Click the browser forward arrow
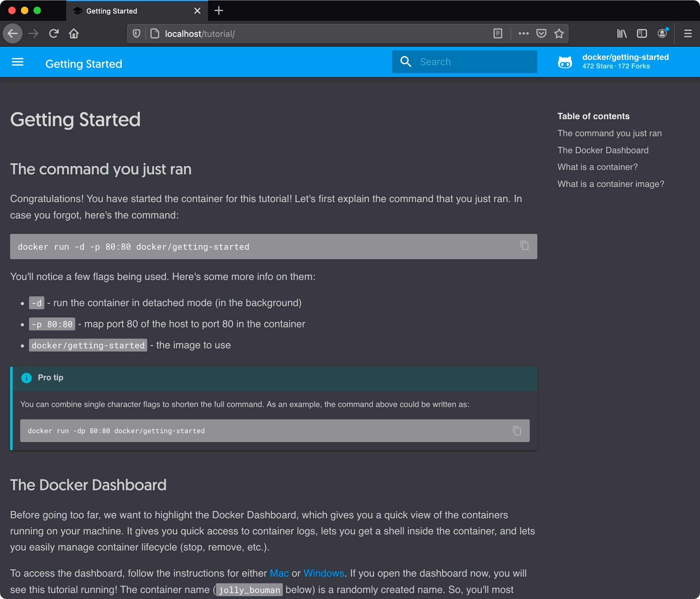 [33, 33]
